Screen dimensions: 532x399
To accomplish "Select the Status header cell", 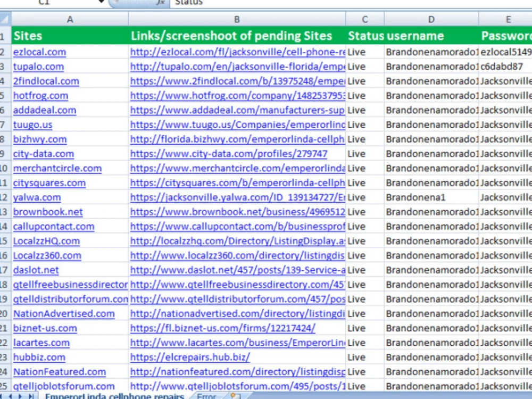I will [x=365, y=36].
